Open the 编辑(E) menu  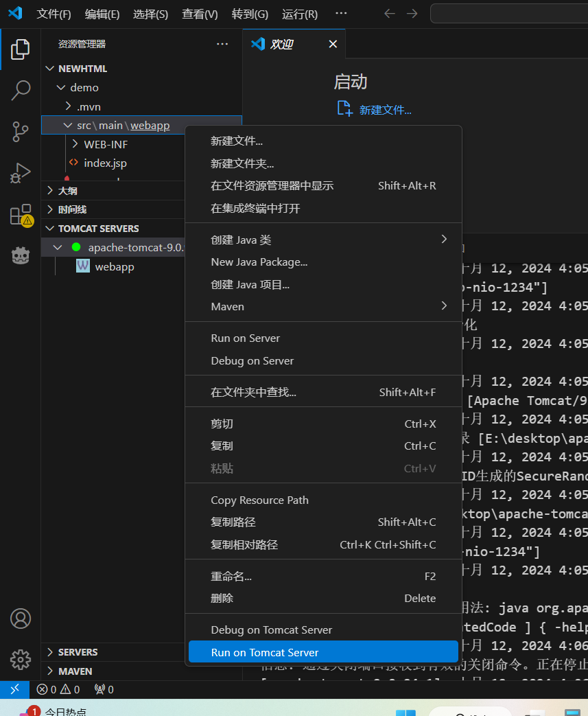(x=102, y=14)
